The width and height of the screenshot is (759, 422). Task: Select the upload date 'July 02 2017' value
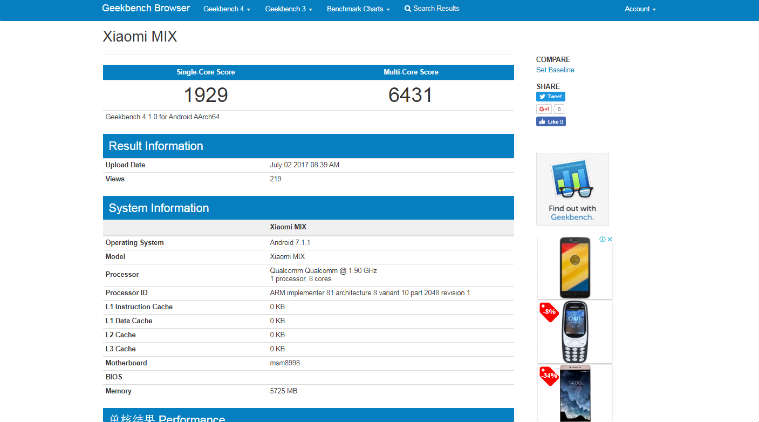point(304,165)
